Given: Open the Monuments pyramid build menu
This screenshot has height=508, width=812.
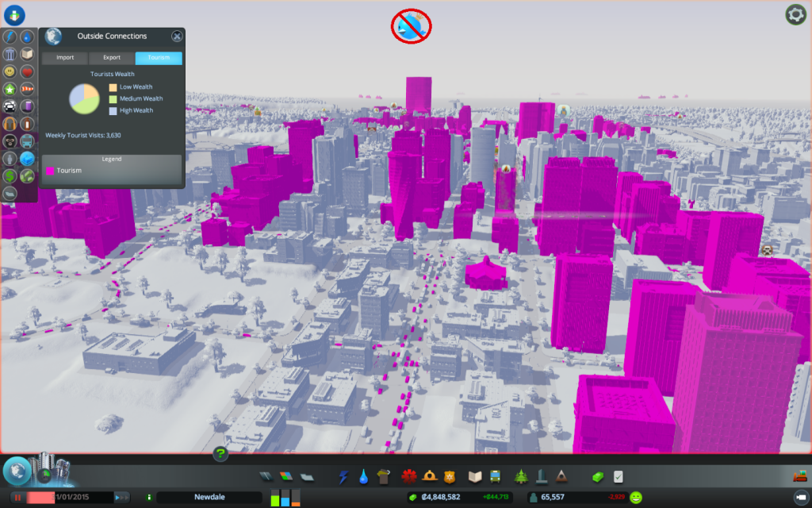Looking at the screenshot, I should [x=561, y=476].
